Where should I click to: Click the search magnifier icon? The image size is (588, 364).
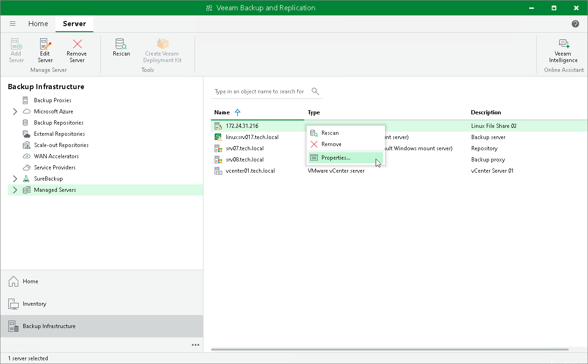pos(315,91)
